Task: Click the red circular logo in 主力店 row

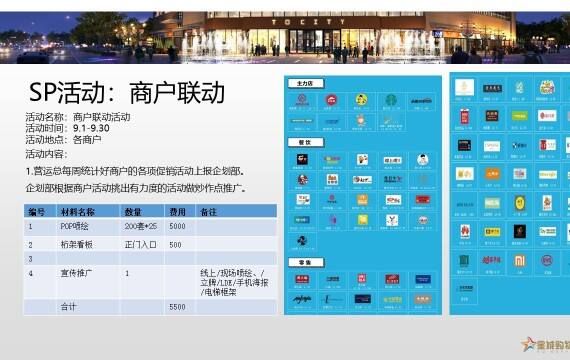Action: click(x=331, y=100)
